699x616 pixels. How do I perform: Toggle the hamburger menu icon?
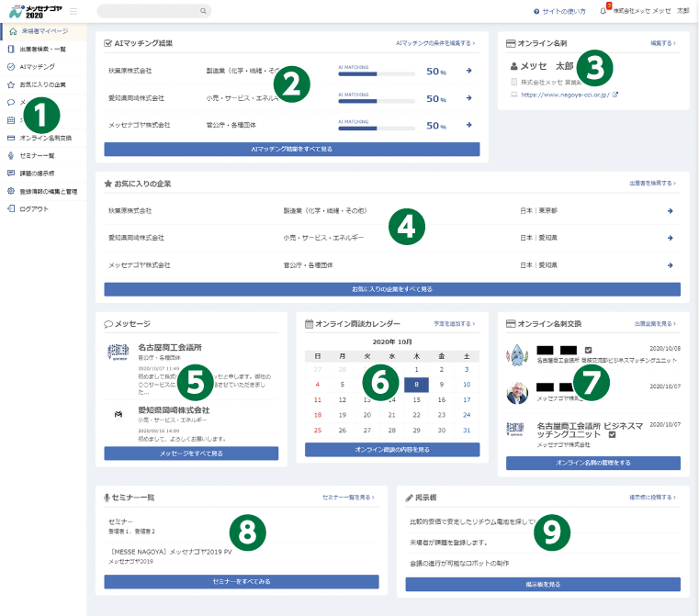tap(73, 11)
